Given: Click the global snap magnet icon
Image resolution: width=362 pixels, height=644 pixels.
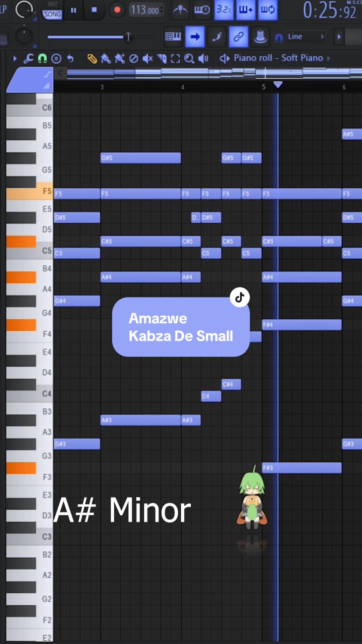Looking at the screenshot, I should [x=279, y=38].
